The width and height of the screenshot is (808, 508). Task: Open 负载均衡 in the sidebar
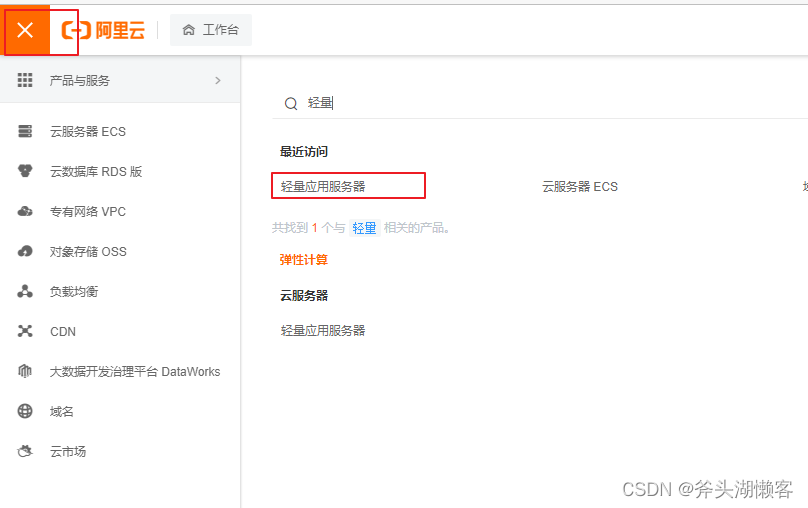click(74, 291)
